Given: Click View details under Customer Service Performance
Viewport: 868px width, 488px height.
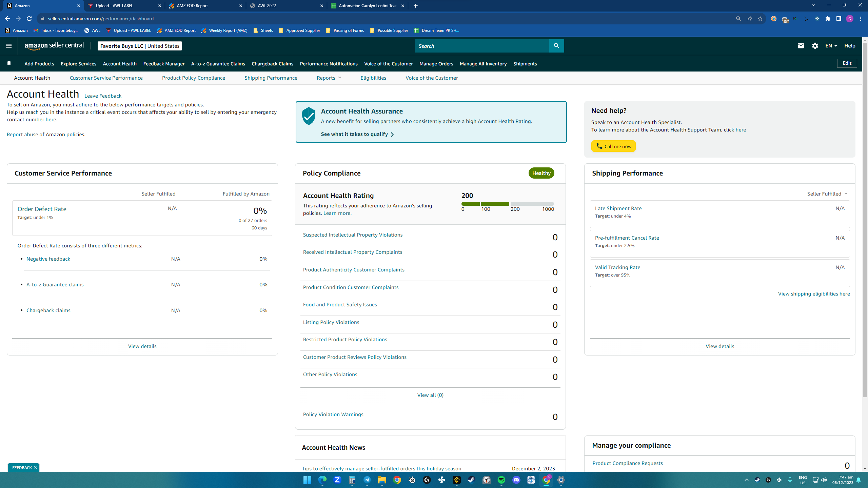Looking at the screenshot, I should [142, 346].
